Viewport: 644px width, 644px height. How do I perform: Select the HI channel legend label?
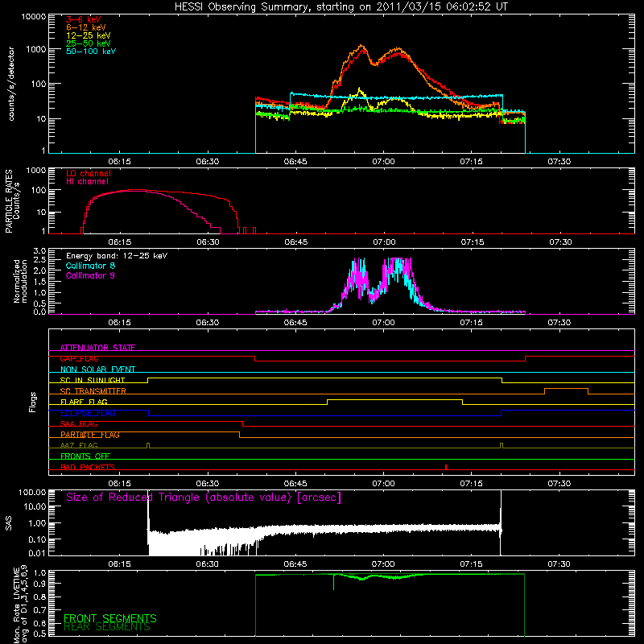point(87,182)
